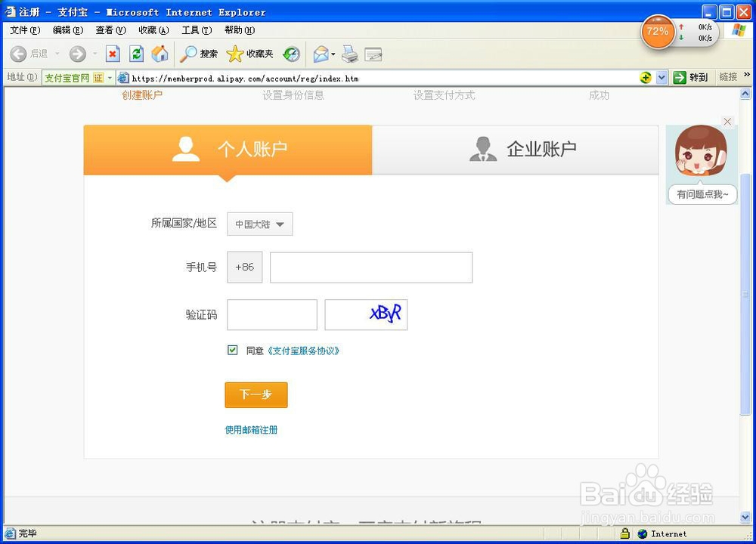Image resolution: width=756 pixels, height=544 pixels.
Task: Open Search magnifier in toolbar
Action: click(x=198, y=54)
